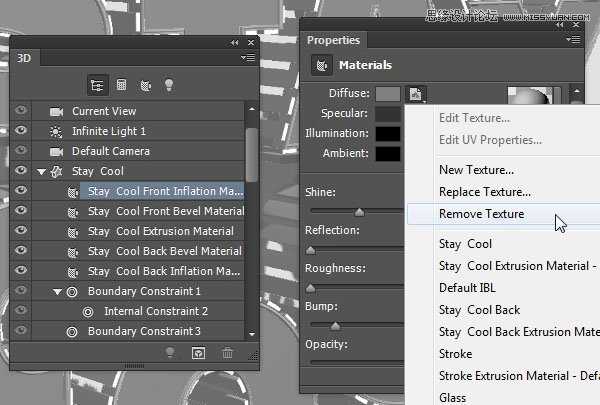Screen dimensions: 600x405
Task: Toggle visibility of Infinite Light 1
Action: tap(21, 131)
